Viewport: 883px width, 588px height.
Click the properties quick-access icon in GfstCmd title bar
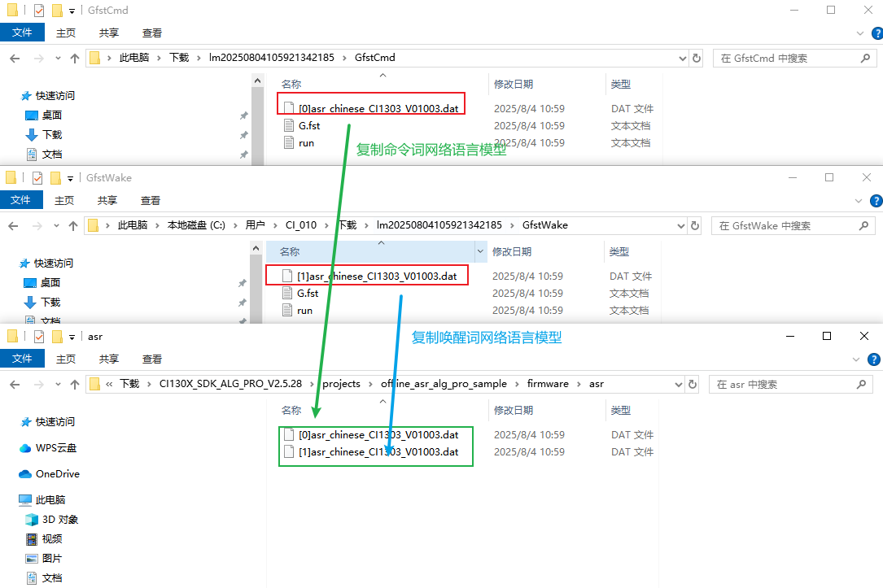[x=37, y=11]
